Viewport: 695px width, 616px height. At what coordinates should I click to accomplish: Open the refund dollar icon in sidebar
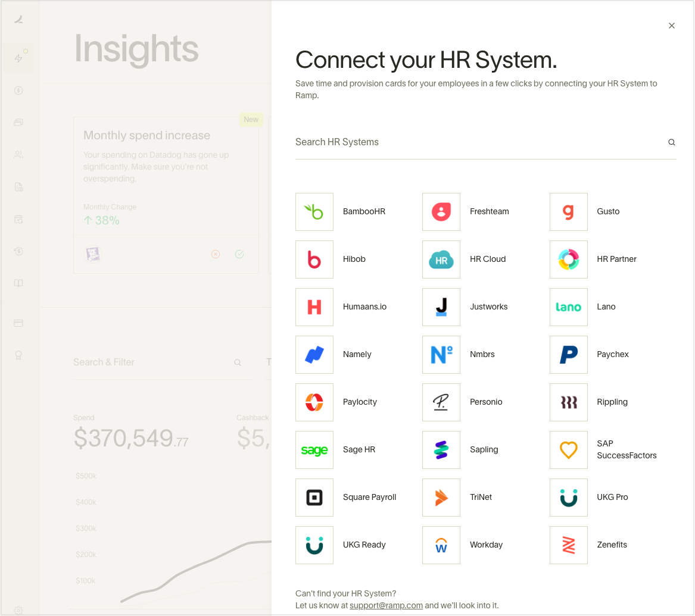tap(18, 252)
